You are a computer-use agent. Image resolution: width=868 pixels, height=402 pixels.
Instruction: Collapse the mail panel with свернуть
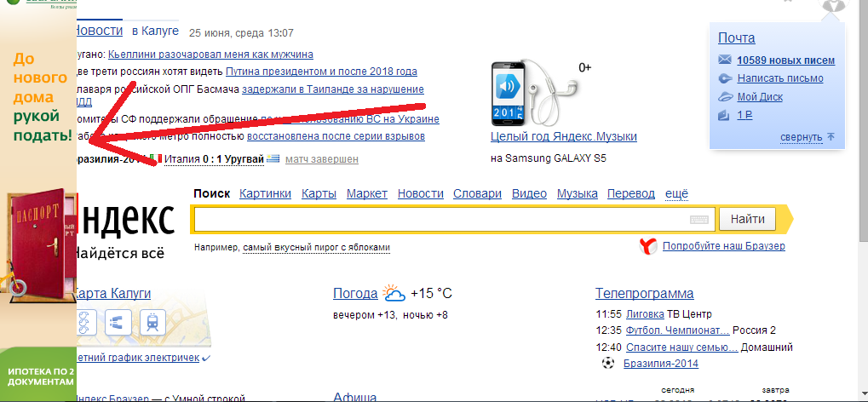pos(801,137)
